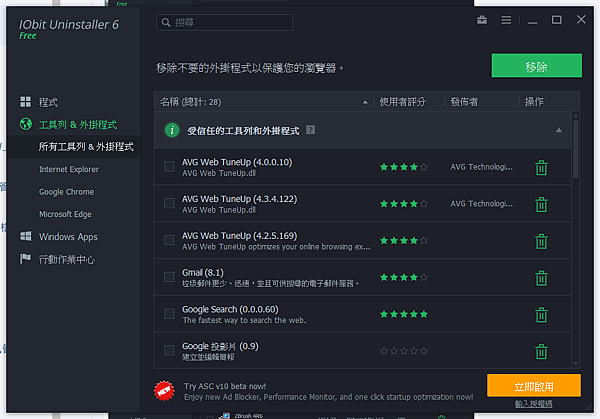
Task: Click the red NEW badge icon
Action: 164,391
